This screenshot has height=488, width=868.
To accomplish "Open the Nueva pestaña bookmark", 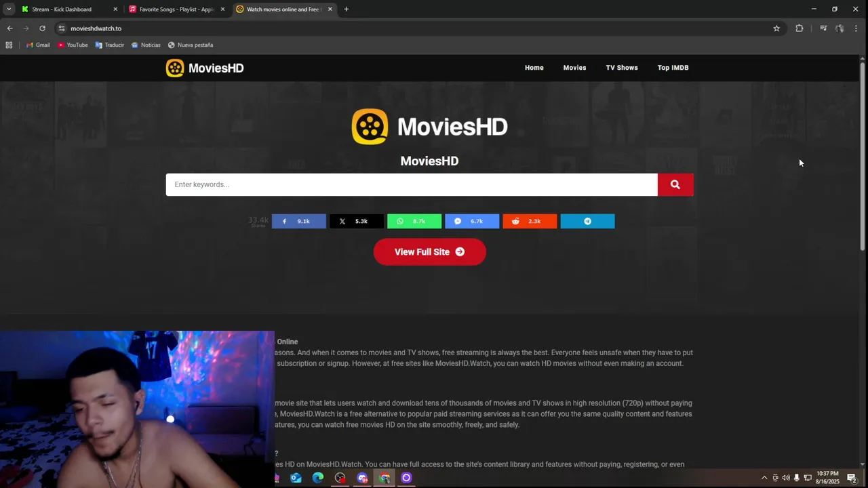I will point(191,45).
